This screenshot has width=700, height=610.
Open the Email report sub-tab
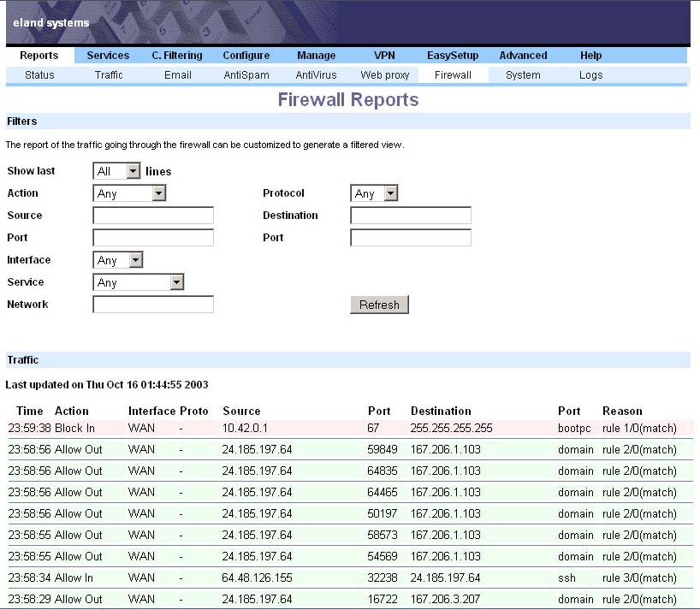(x=178, y=75)
